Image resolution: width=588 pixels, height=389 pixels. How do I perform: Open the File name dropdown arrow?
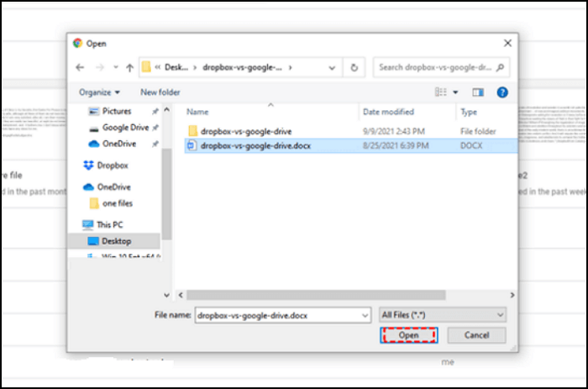coord(365,315)
